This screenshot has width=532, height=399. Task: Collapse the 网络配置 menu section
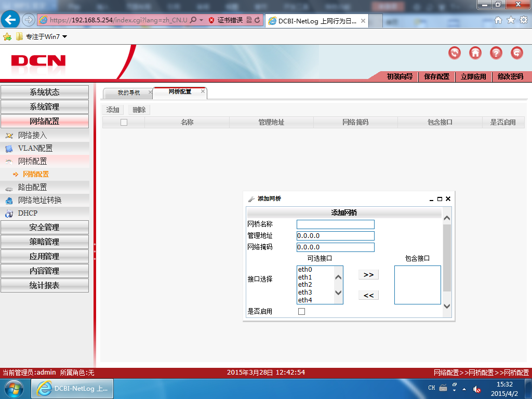[x=45, y=121]
